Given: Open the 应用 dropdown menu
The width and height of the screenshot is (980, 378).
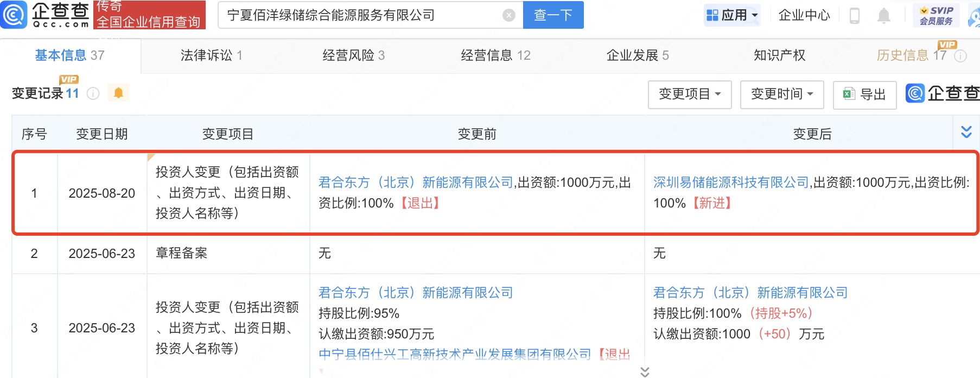Looking at the screenshot, I should point(732,15).
